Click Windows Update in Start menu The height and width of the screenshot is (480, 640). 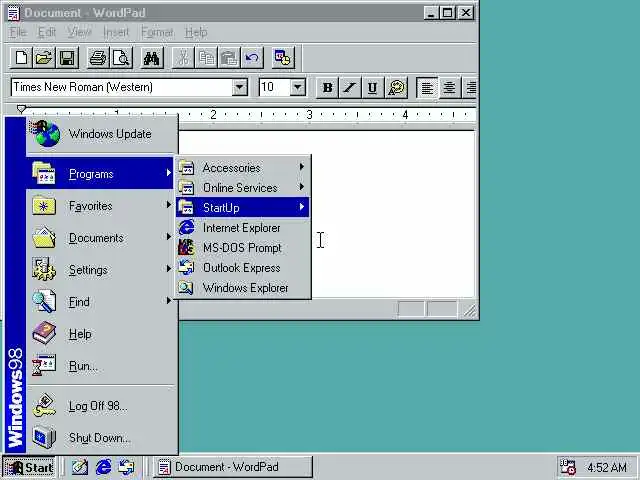[101, 134]
